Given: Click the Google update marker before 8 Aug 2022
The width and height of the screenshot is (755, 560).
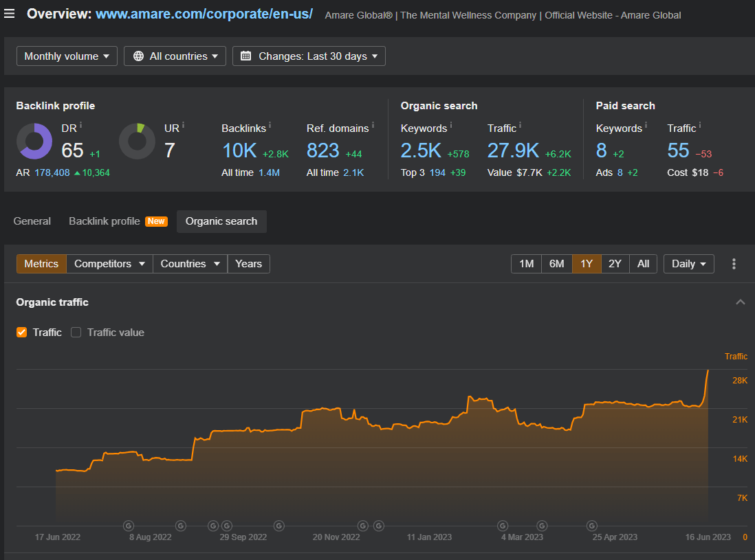Looking at the screenshot, I should pos(129,526).
